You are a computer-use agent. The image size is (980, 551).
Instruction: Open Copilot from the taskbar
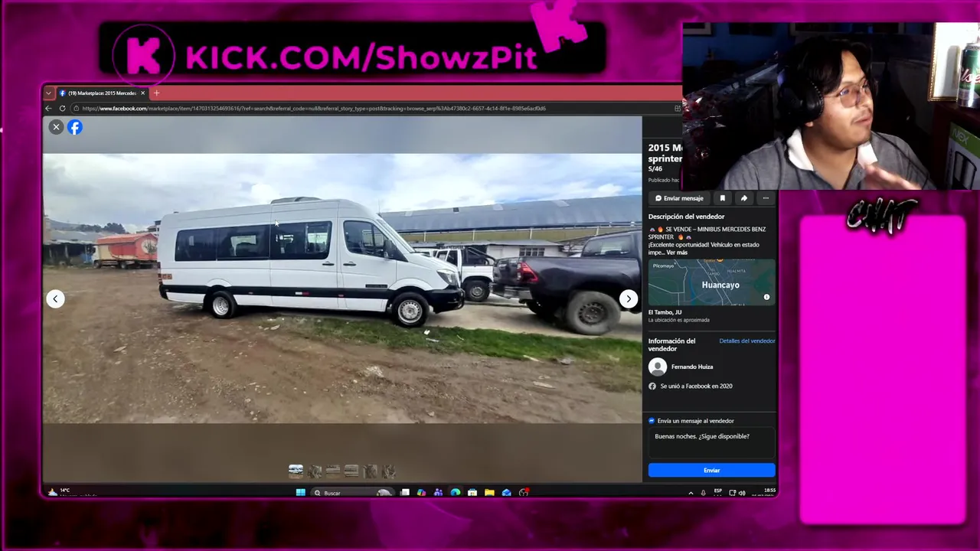coord(421,493)
